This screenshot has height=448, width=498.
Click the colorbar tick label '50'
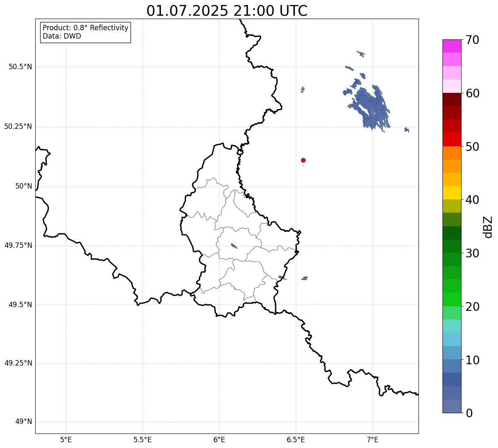pyautogui.click(x=472, y=147)
